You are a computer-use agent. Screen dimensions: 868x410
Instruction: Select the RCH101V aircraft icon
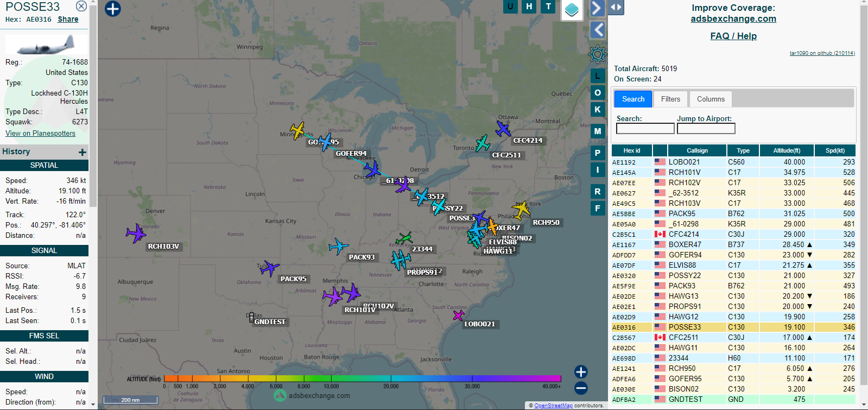click(x=332, y=297)
